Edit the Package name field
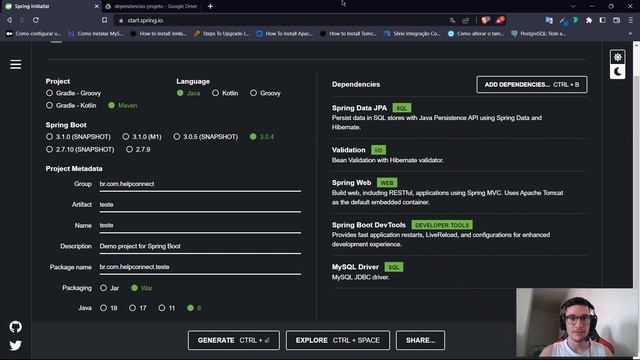This screenshot has height=360, width=640. pyautogui.click(x=200, y=267)
